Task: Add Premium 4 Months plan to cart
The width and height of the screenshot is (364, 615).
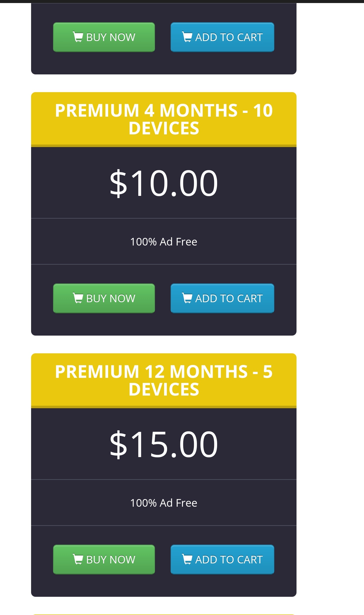Action: (x=222, y=298)
